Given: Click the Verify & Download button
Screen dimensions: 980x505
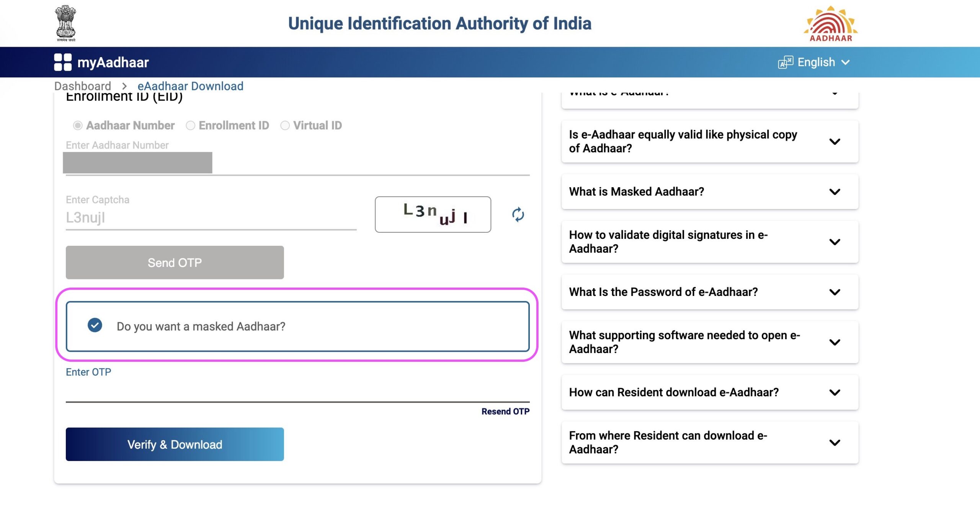Looking at the screenshot, I should (175, 444).
